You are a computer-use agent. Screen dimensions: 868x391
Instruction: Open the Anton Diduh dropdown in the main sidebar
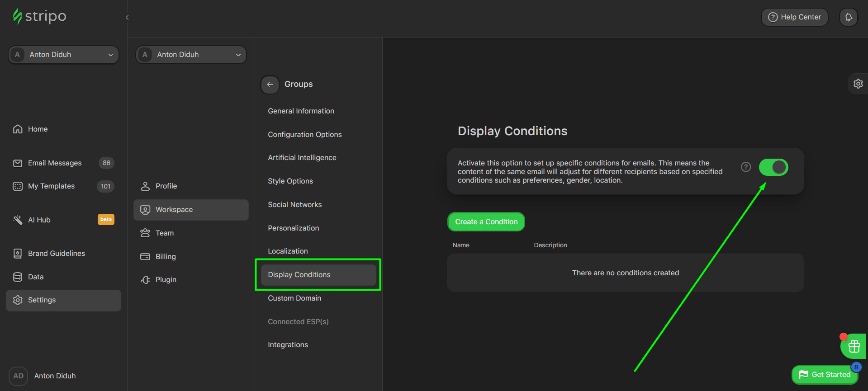(63, 55)
